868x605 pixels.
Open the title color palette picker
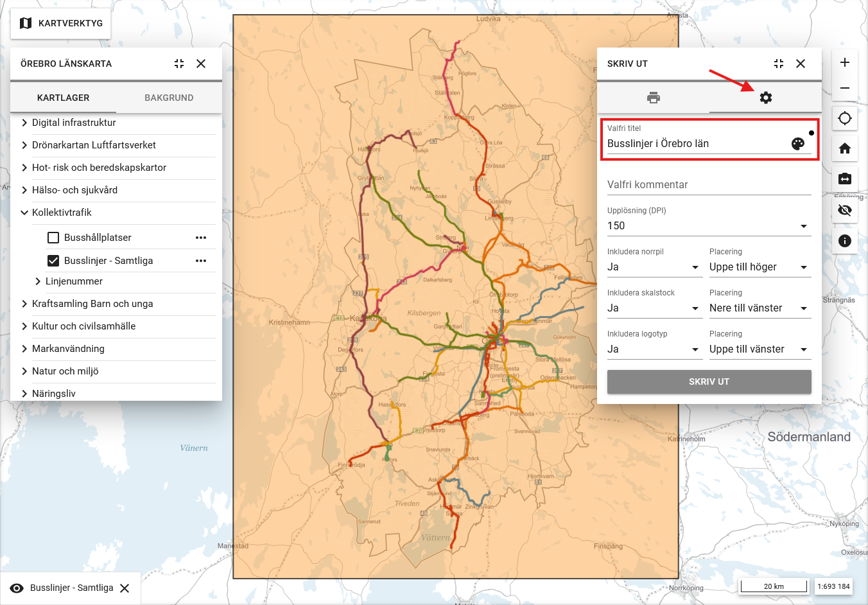[798, 144]
